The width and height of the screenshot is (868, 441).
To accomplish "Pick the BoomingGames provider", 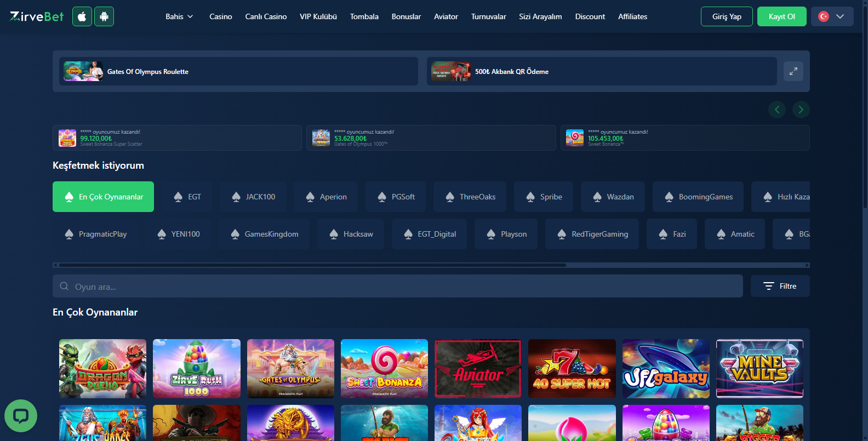I will [x=698, y=197].
